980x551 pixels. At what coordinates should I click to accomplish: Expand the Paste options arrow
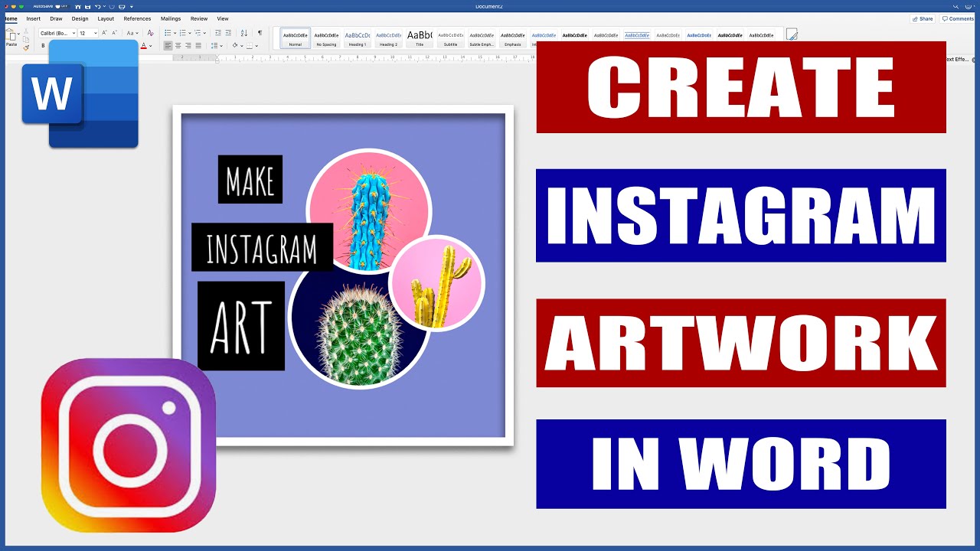tap(18, 34)
